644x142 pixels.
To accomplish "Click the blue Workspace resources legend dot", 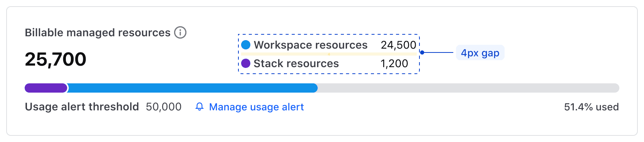I will coord(246,45).
